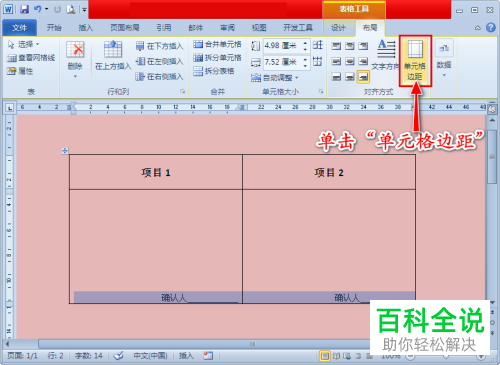Insert row below with 在下方插入
The width and height of the screenshot is (500, 365).
(159, 46)
